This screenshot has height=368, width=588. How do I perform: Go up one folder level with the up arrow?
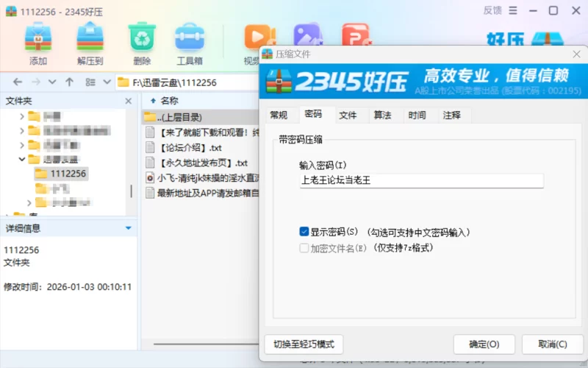pyautogui.click(x=69, y=82)
